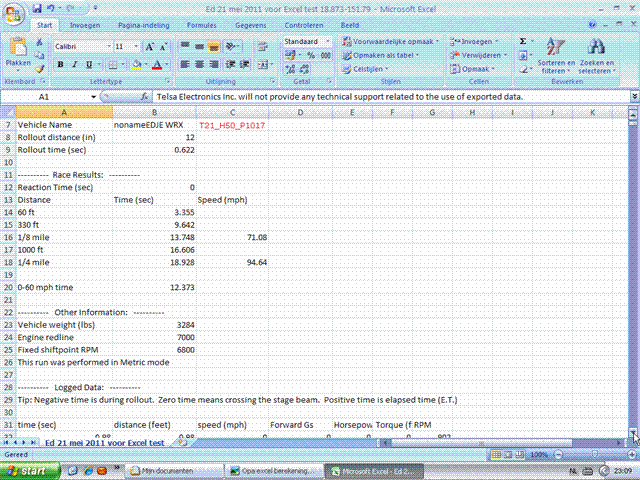640x480 pixels.
Task: Open the Calibri font name dropdown
Action: [x=109, y=47]
